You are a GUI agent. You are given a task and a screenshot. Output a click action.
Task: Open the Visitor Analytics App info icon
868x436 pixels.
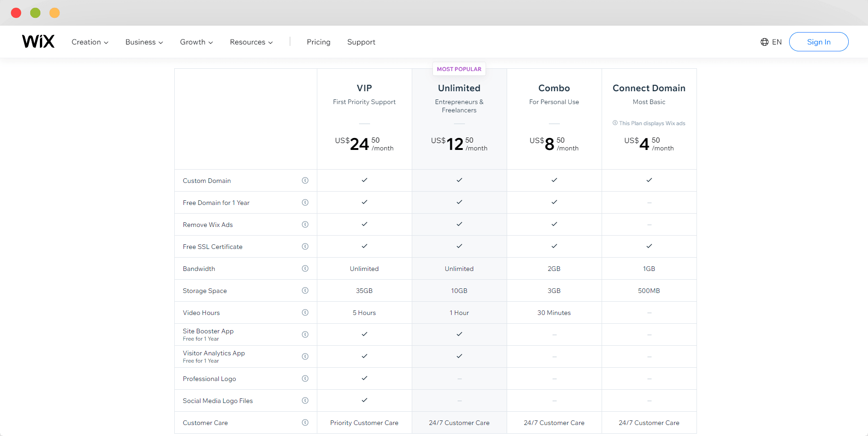(x=305, y=357)
